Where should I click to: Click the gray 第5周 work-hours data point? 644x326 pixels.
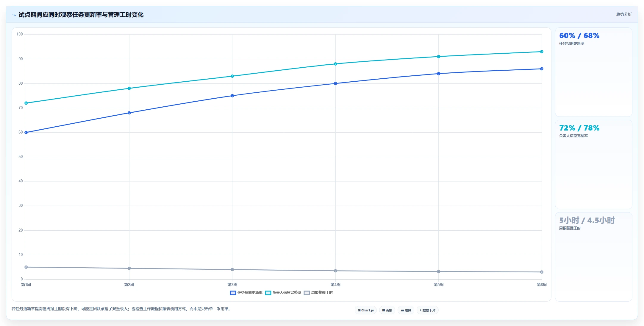(439, 271)
